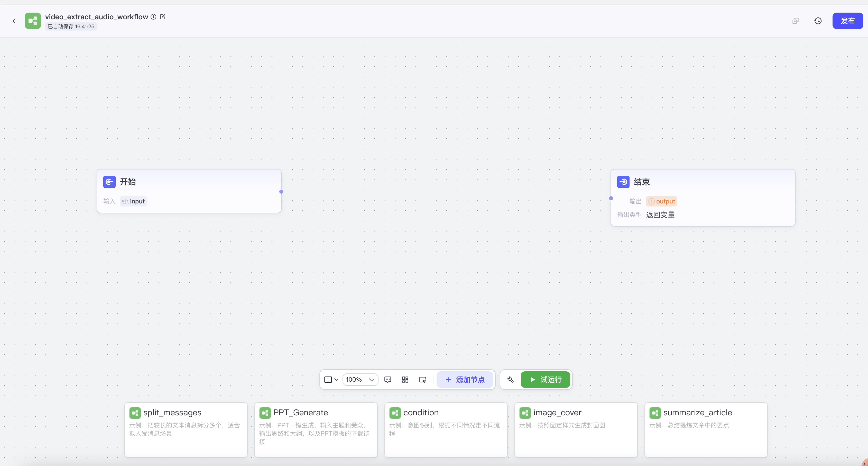Click the image_cover card icon
Image resolution: width=868 pixels, height=466 pixels.
click(525, 413)
